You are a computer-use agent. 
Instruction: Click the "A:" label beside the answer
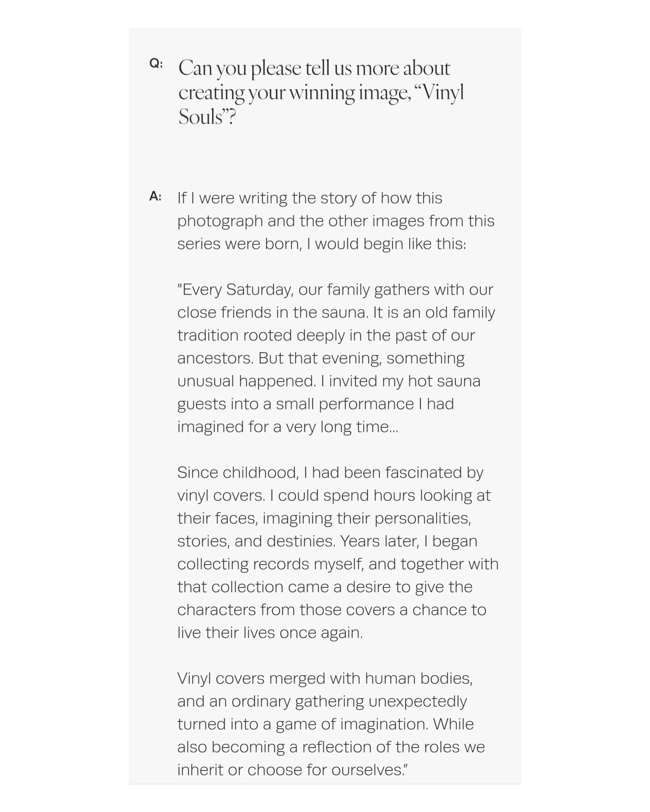click(155, 196)
